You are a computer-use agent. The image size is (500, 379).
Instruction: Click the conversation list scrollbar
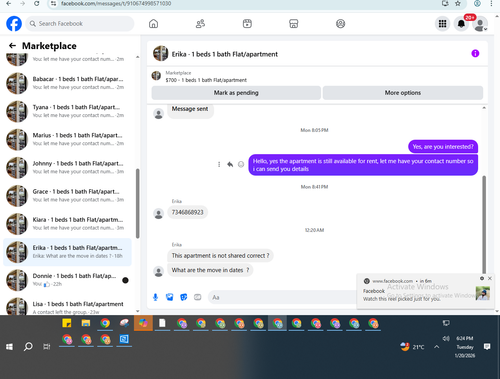click(137, 203)
